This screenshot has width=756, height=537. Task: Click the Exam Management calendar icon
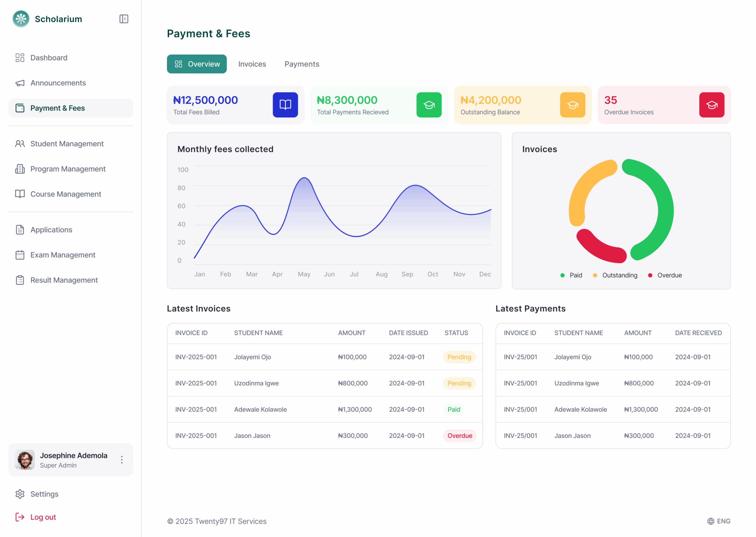(x=20, y=255)
